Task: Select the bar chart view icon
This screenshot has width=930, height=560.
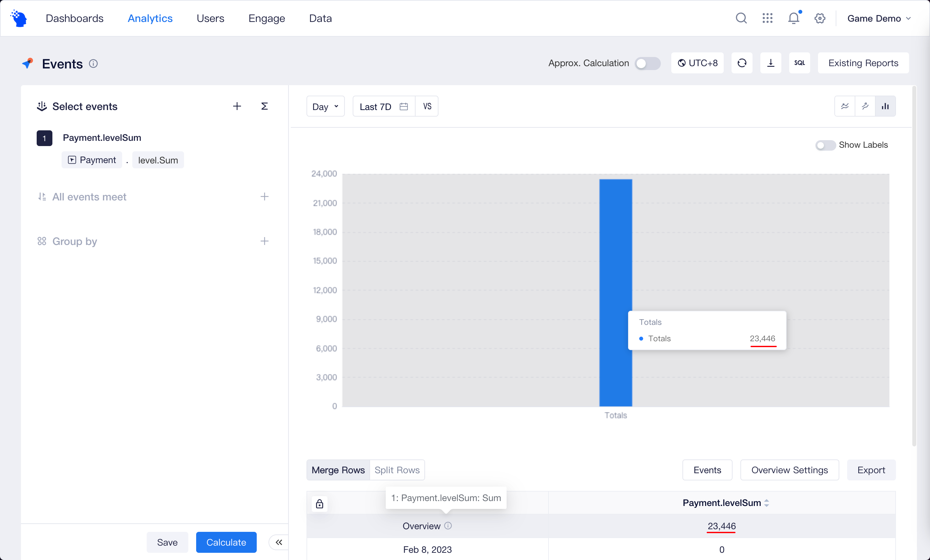Action: (885, 106)
